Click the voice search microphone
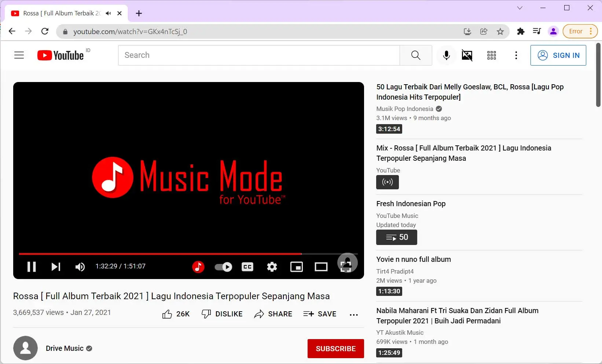Screen dimensions: 602x364 coord(446,55)
